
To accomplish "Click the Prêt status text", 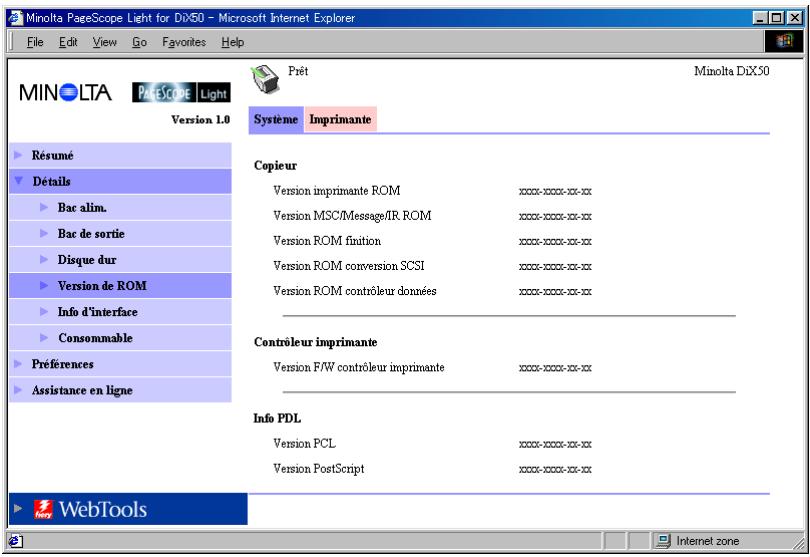I will (298, 71).
